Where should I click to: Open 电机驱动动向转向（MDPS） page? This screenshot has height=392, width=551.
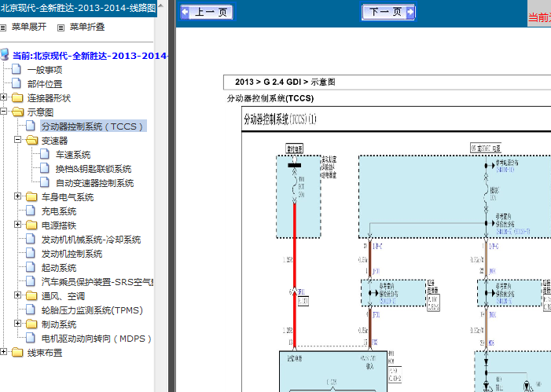pos(96,339)
